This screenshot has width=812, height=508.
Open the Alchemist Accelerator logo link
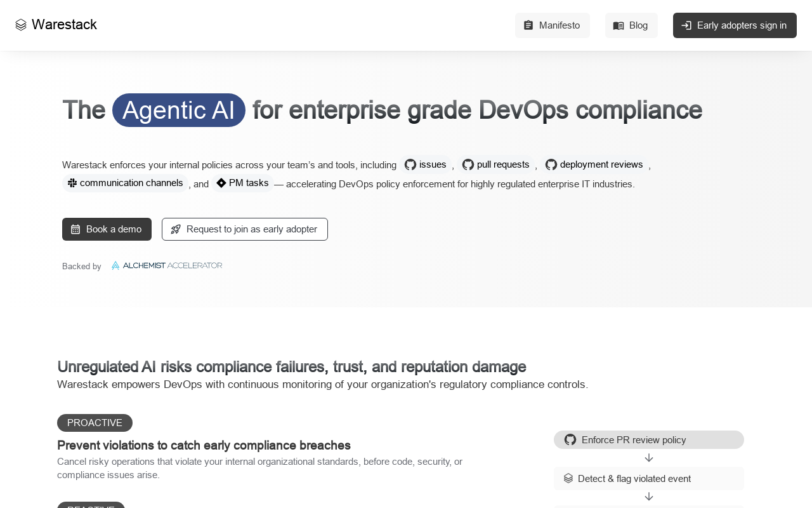tap(167, 265)
